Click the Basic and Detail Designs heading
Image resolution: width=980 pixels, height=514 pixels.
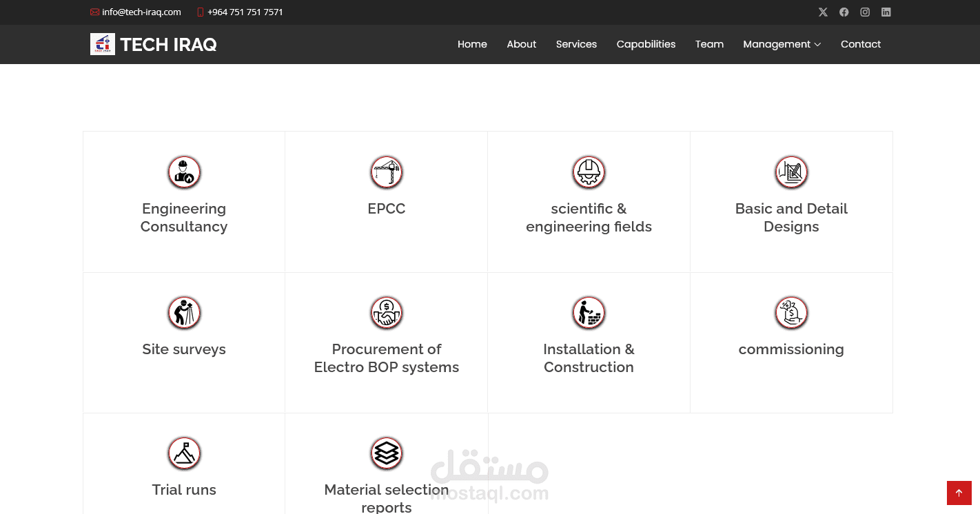pos(791,218)
